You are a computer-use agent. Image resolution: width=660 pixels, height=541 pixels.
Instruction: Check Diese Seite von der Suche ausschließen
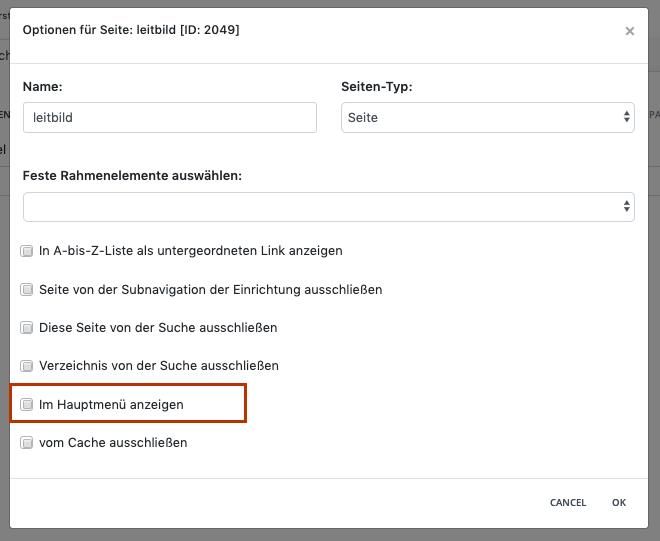click(x=27, y=328)
